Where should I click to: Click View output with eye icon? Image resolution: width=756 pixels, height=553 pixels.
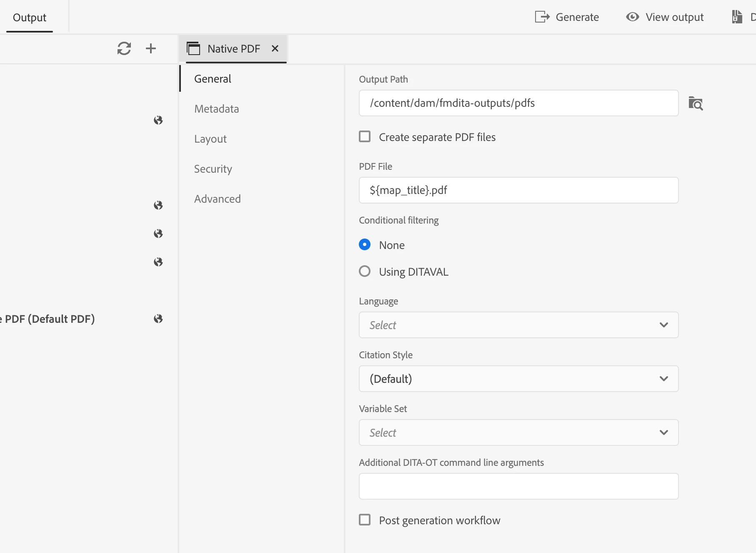(665, 17)
